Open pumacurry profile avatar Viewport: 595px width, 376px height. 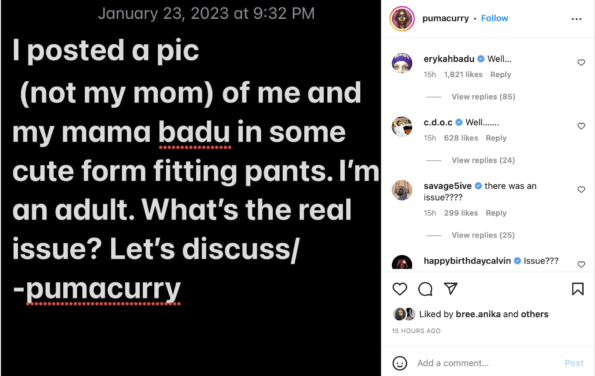(x=402, y=19)
